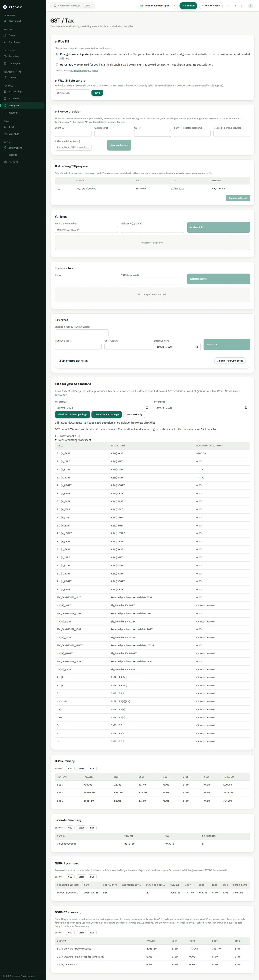Click the 3.1(a)_CGST worksheet row
The width and height of the screenshot is (259, 980).
(152, 469)
